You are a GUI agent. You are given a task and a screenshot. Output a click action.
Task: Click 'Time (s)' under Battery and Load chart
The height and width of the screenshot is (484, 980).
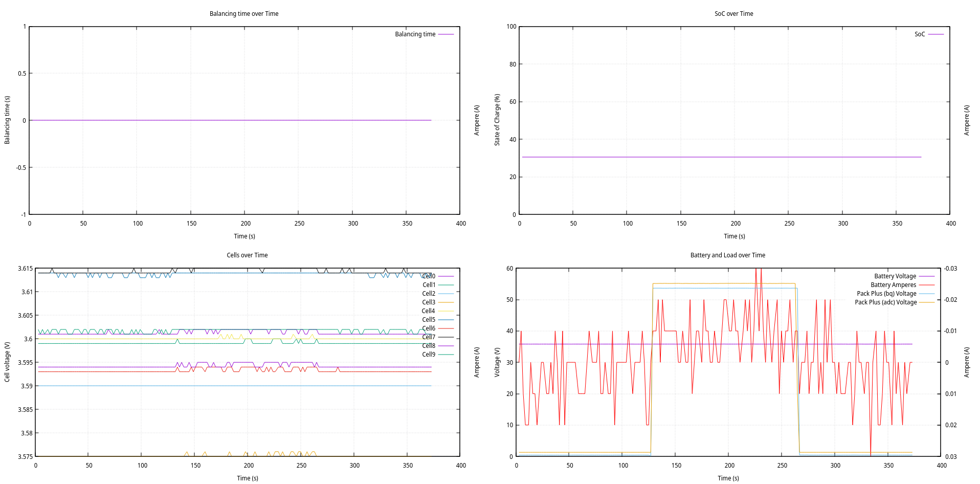click(x=728, y=478)
